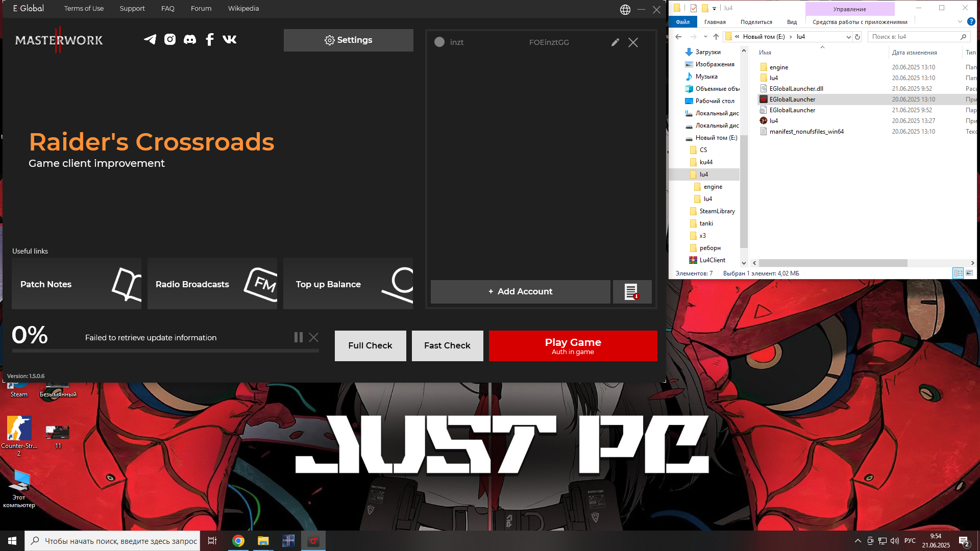Click Add Account button
The height and width of the screenshot is (551, 980).
click(520, 292)
